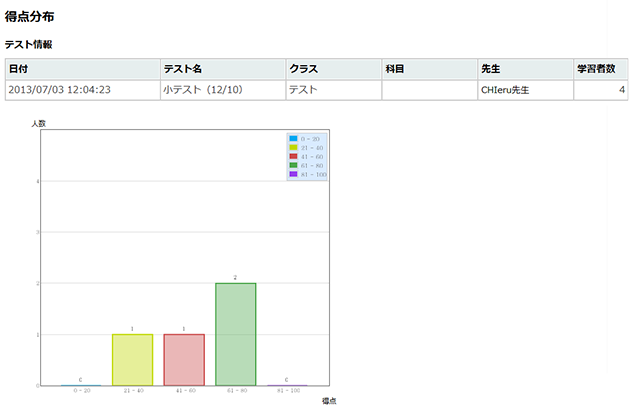
Task: Select the green 61-80 score bar
Action: tap(236, 334)
